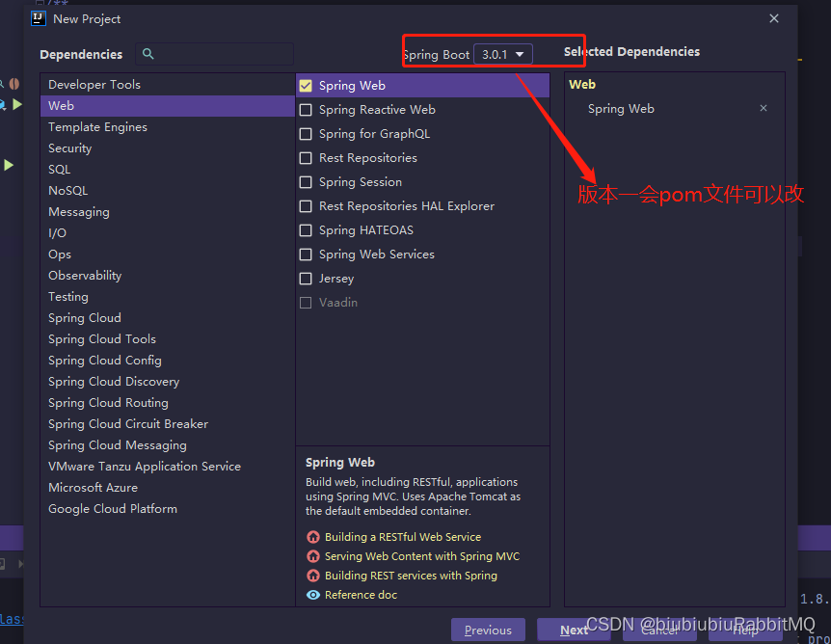Open the Building REST services with Spring guide
This screenshot has height=644, width=831.
click(411, 576)
